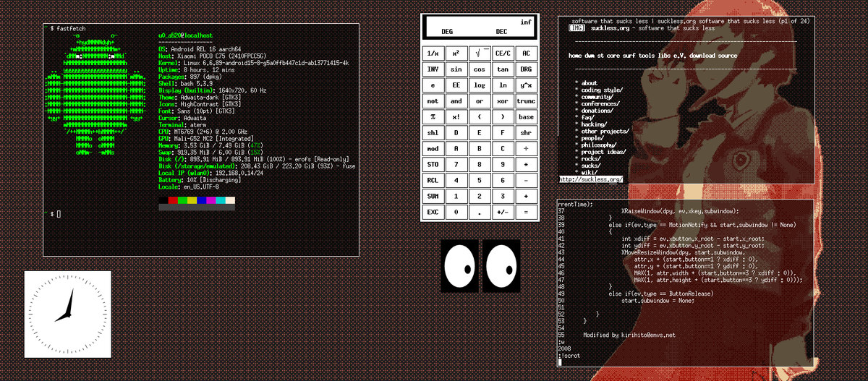Click the calculator's EE exponent key

[456, 85]
